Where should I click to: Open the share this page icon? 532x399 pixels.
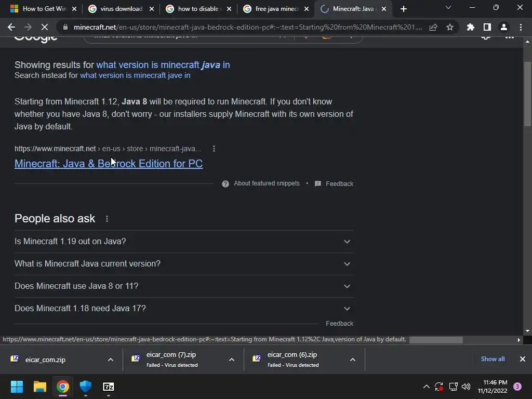[x=433, y=27]
